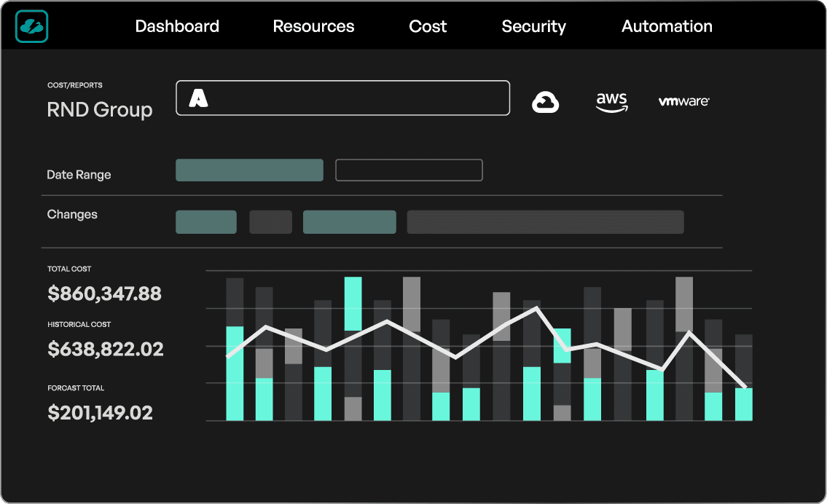The image size is (827, 504).
Task: Open the Date Range start selector
Action: pyautogui.click(x=249, y=170)
